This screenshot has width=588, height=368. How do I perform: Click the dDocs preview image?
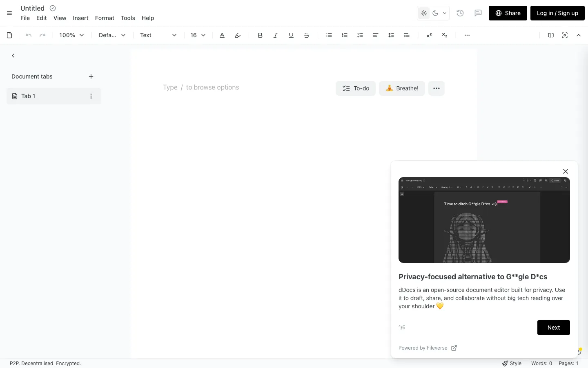pos(484,220)
